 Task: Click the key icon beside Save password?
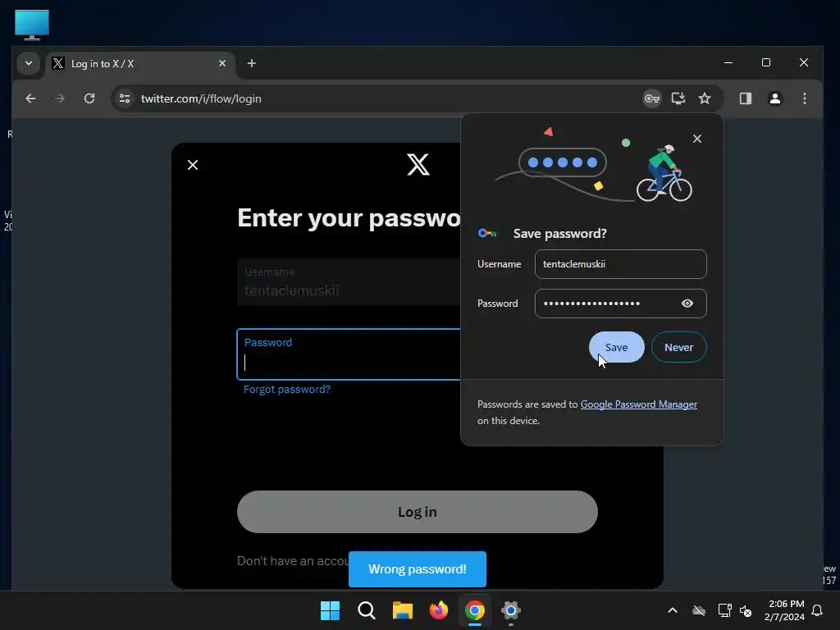(487, 233)
